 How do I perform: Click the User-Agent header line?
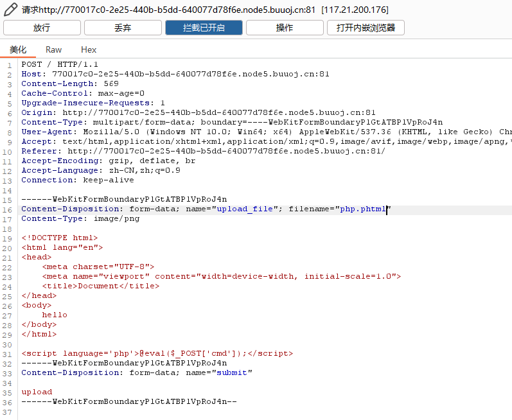pos(267,132)
